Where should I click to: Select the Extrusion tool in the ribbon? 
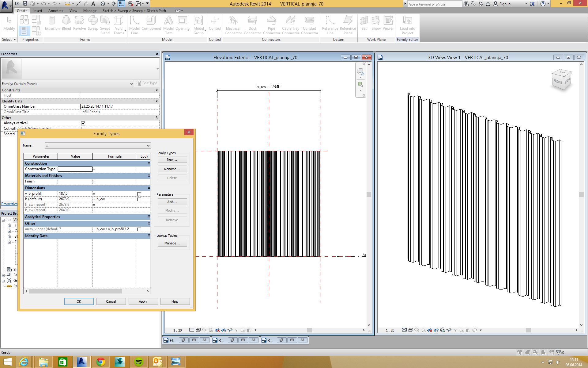point(52,24)
